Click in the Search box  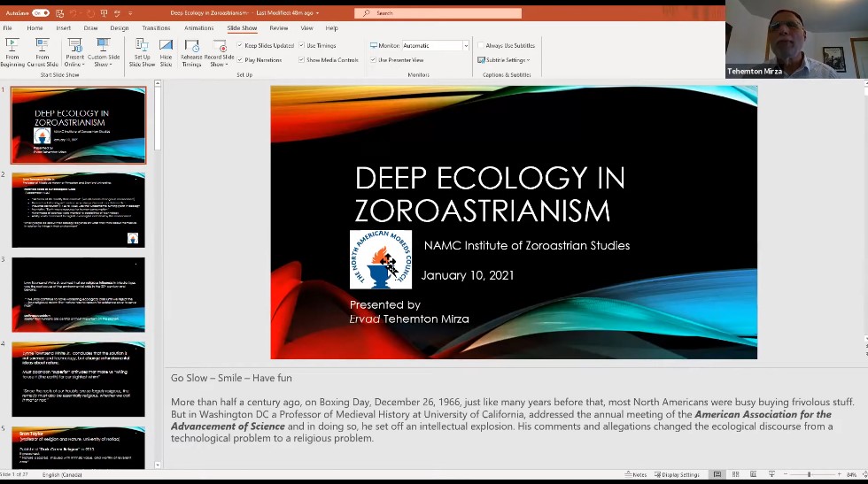click(438, 12)
